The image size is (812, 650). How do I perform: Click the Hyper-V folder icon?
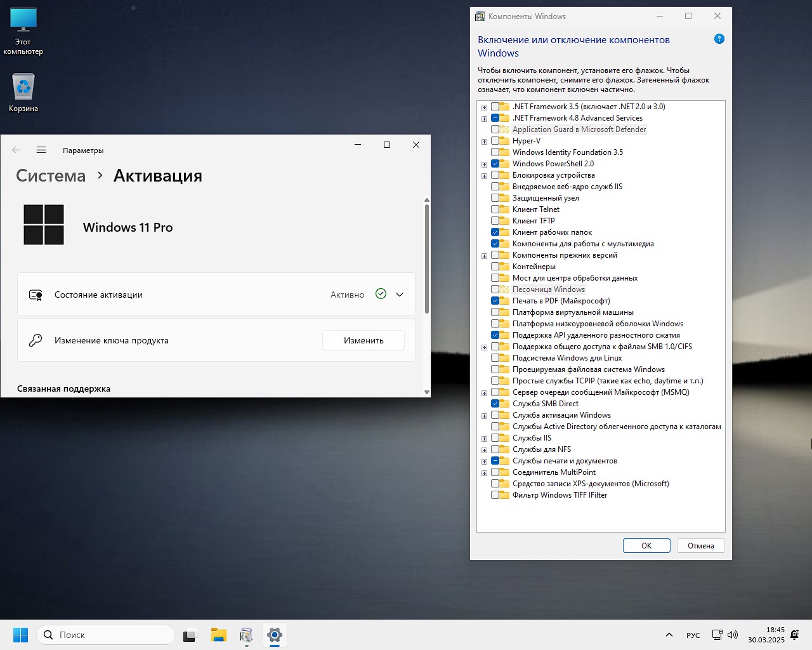click(x=505, y=141)
